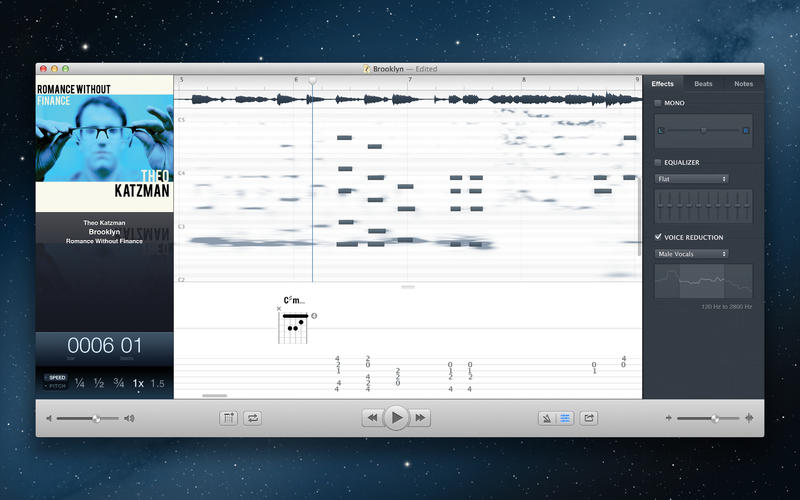The image size is (800, 500).
Task: Click the audio waveform overview
Action: click(408, 99)
